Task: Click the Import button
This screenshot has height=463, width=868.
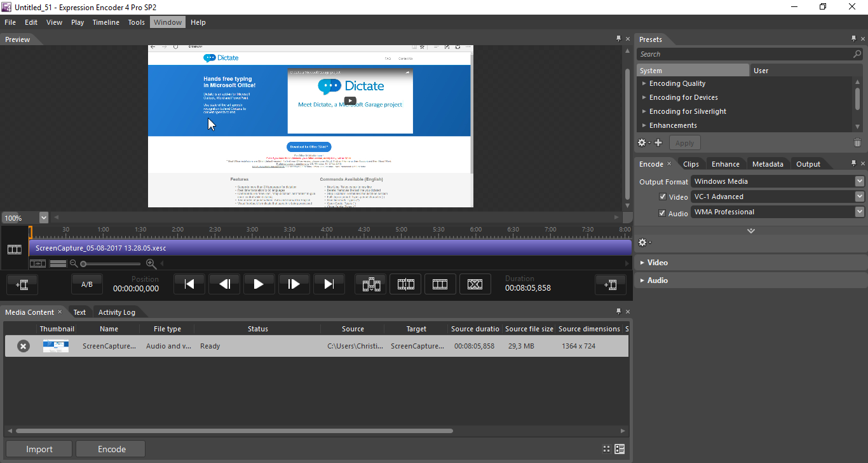Action: tap(39, 449)
